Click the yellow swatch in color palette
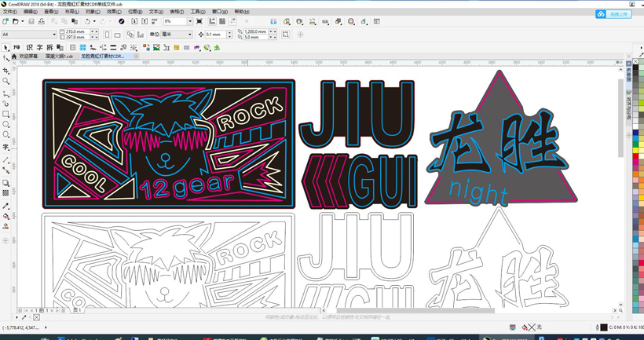The width and height of the screenshot is (644, 340). pyautogui.click(x=635, y=150)
